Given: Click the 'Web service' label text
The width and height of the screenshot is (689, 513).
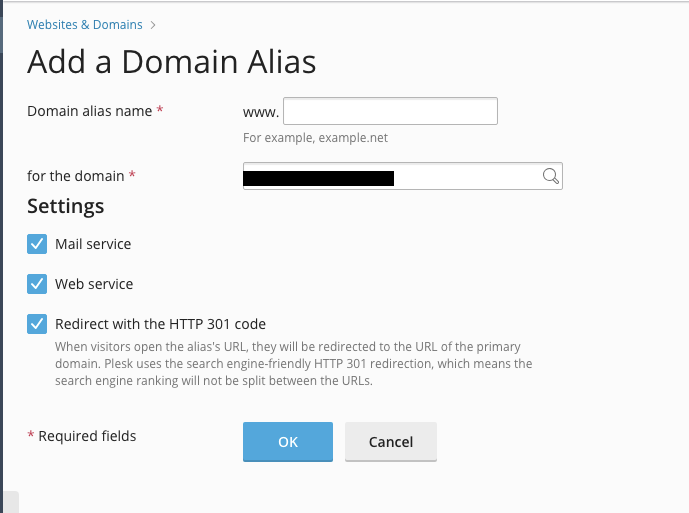Looking at the screenshot, I should coord(94,284).
